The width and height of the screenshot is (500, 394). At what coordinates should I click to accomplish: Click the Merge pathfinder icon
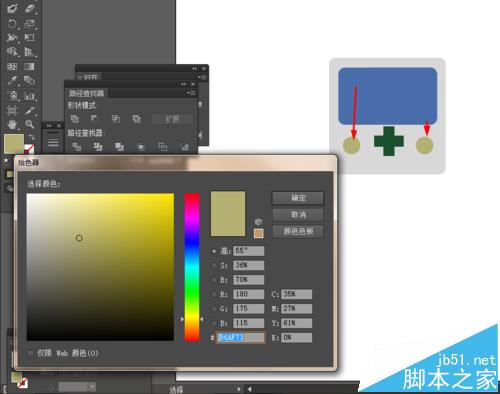[119, 147]
